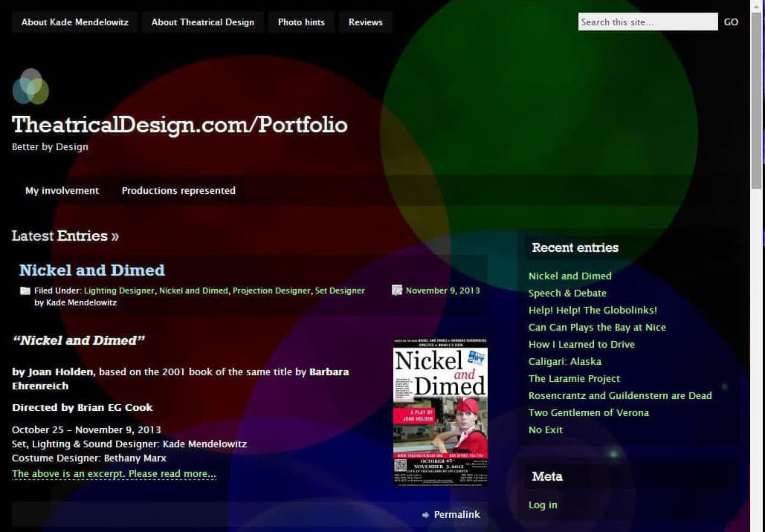This screenshot has width=765, height=532.
Task: Expand the Productions represented menu
Action: click(x=178, y=190)
